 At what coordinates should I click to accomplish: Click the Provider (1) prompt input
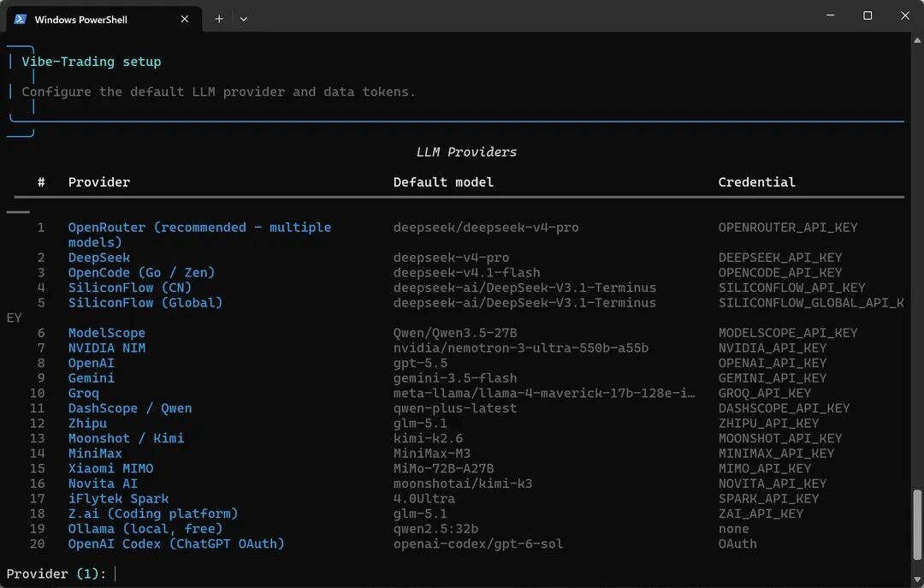coord(115,573)
